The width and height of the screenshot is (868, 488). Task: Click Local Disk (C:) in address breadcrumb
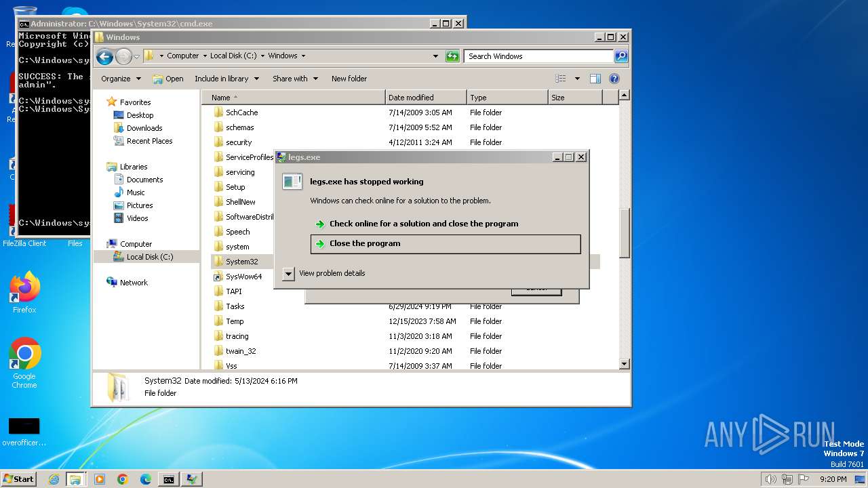233,56
